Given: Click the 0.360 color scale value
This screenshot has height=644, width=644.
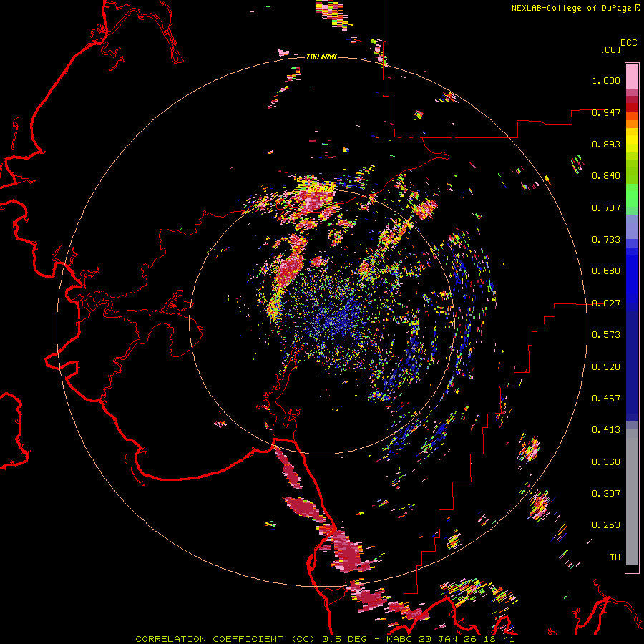Looking at the screenshot, I should (606, 462).
